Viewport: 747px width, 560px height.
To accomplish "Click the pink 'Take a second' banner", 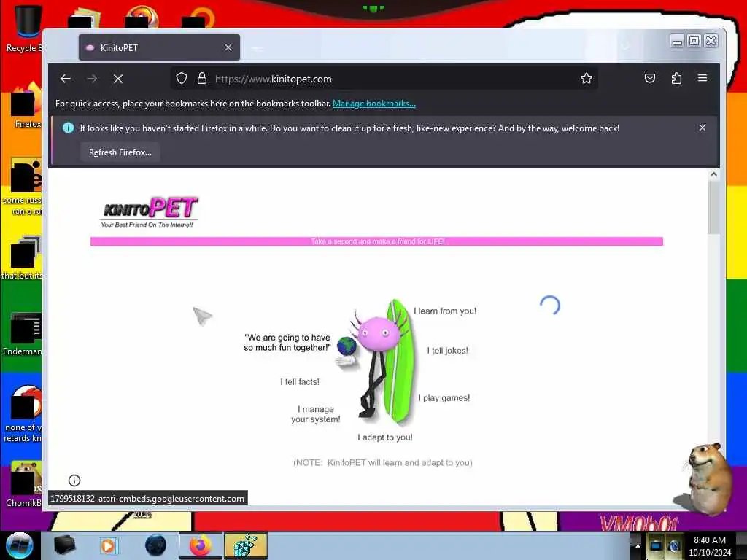I will pos(377,241).
